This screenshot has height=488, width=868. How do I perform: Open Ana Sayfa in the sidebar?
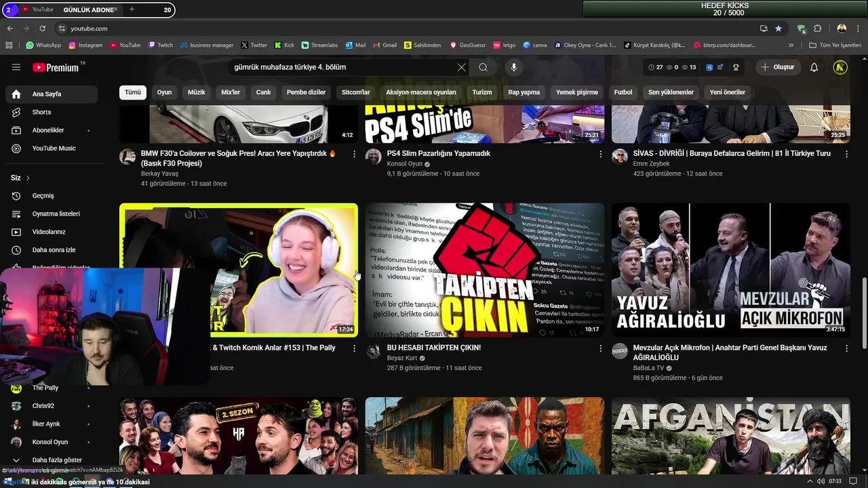51,94
